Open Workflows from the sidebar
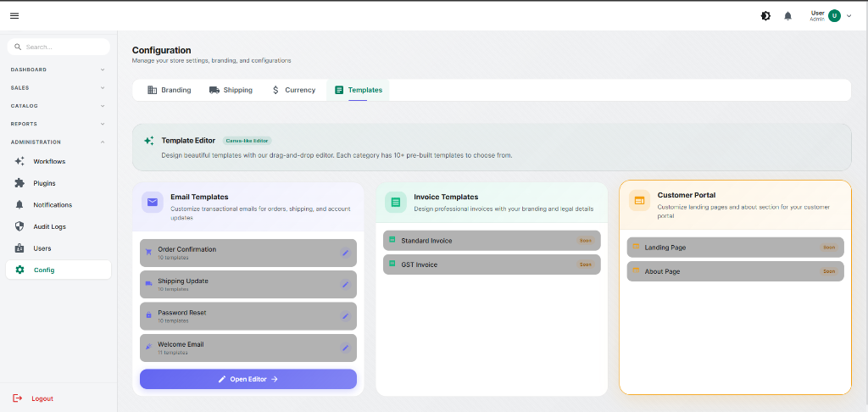868x412 pixels. [x=49, y=161]
